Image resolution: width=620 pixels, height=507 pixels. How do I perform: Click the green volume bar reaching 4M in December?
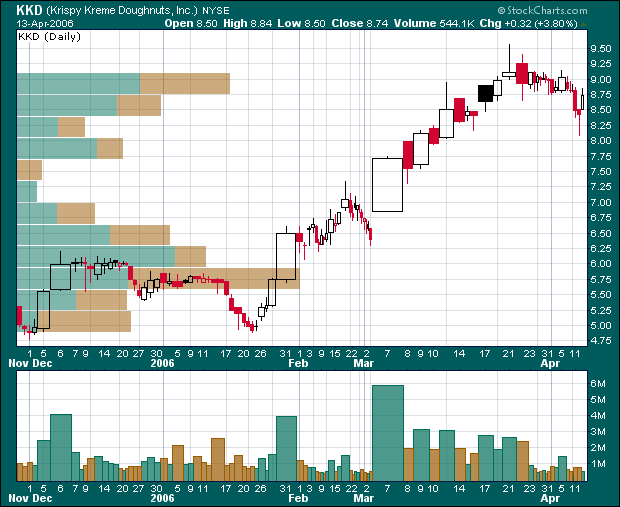(61, 448)
